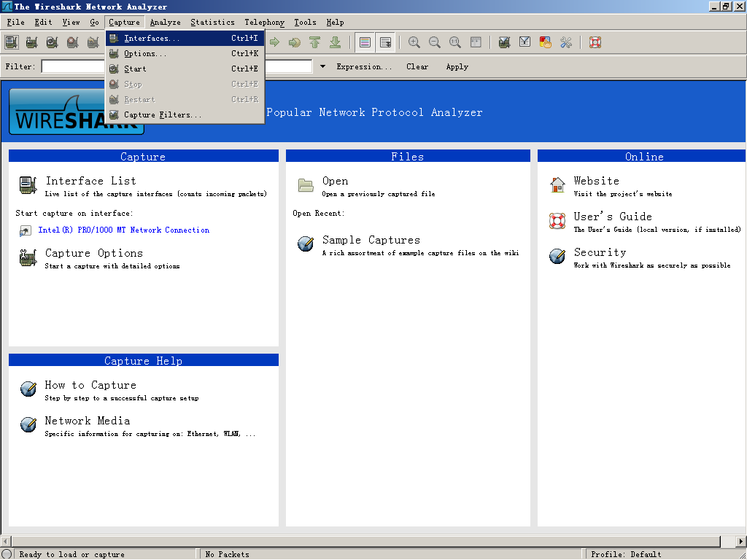
Task: Click the start capture toolbar icon
Action: [53, 42]
